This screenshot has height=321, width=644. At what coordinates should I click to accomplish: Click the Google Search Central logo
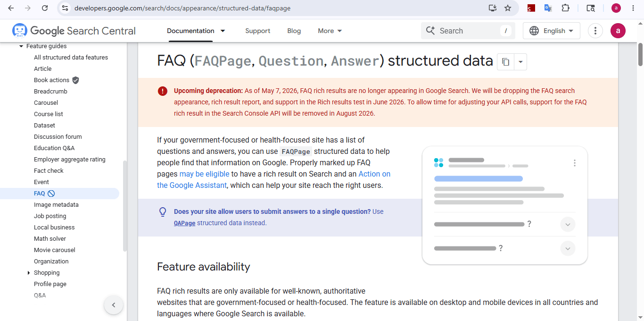(x=74, y=31)
